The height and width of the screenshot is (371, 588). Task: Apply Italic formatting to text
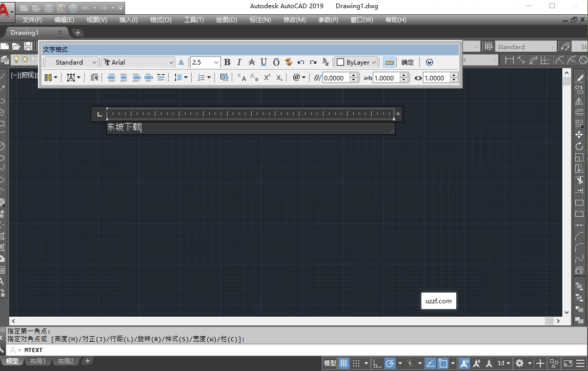point(239,62)
